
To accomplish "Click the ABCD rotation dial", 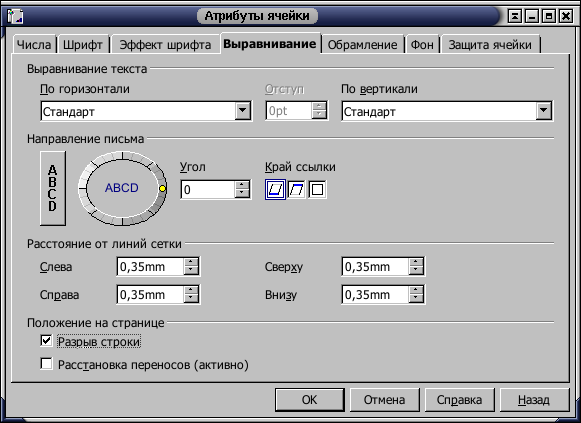I will tap(122, 188).
